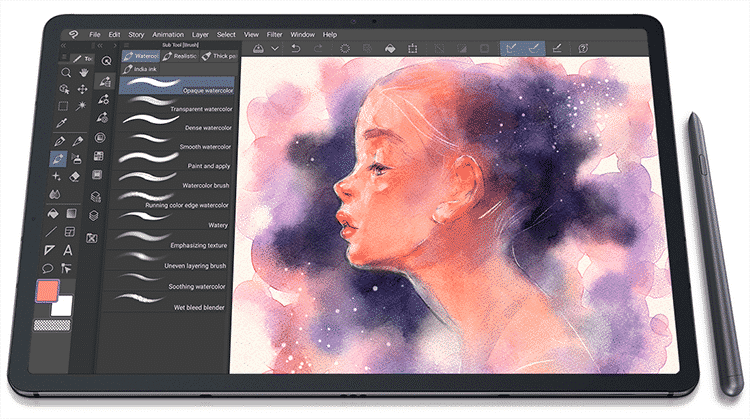Click the Redo arrow

318,48
